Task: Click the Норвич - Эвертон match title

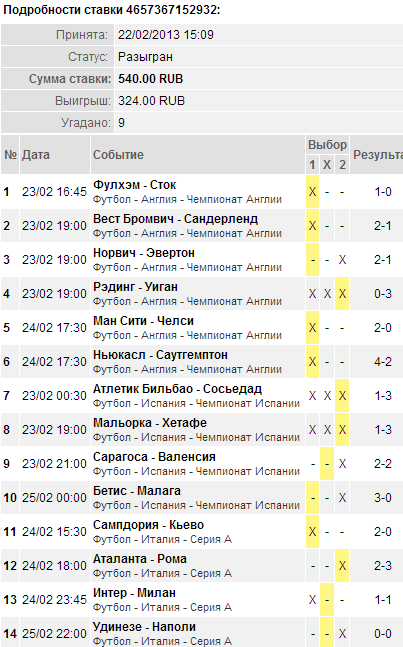Action: (144, 253)
